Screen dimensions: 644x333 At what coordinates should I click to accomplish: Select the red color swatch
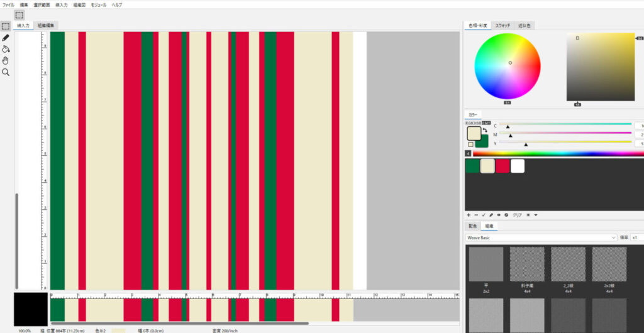click(x=502, y=166)
